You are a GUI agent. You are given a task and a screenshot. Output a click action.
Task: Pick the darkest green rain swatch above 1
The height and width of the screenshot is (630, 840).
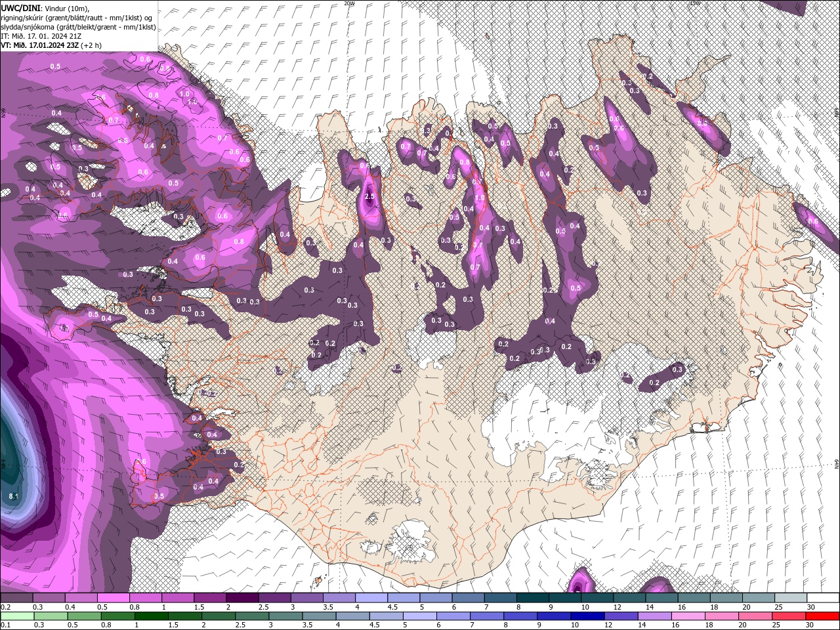[x=152, y=616]
